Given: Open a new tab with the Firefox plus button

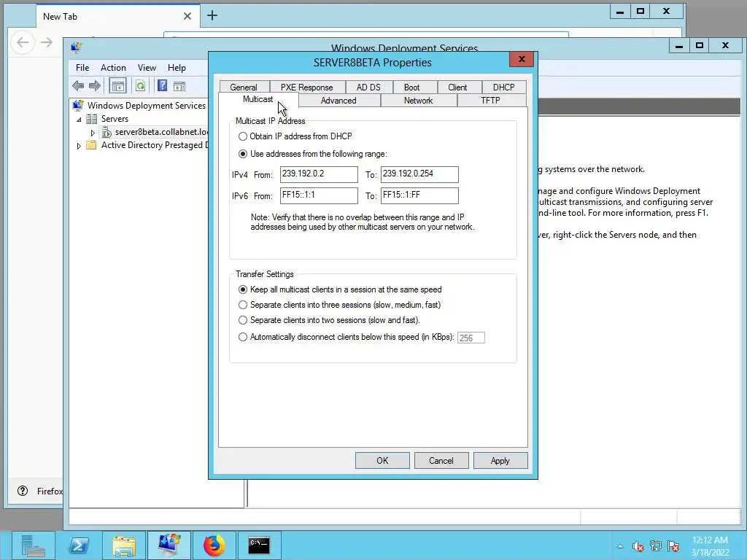Looking at the screenshot, I should [212, 16].
